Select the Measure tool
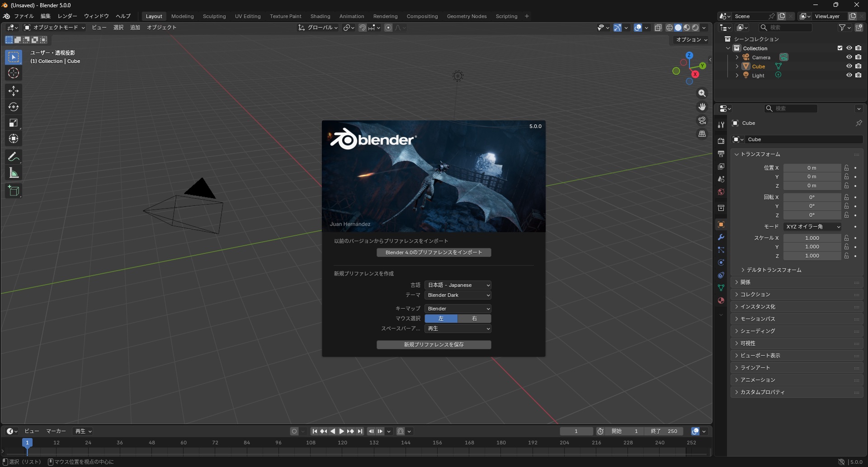 14,172
